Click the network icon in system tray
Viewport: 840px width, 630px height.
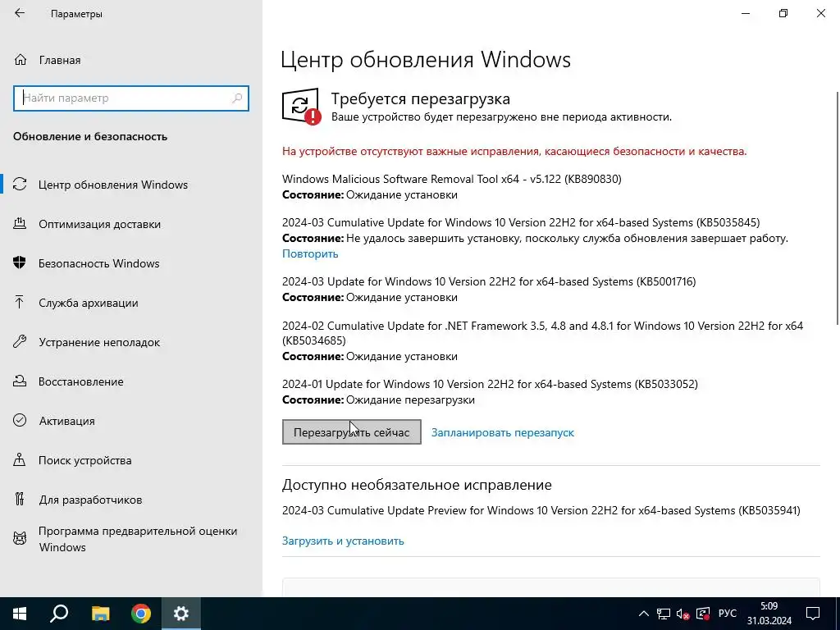[x=664, y=614]
